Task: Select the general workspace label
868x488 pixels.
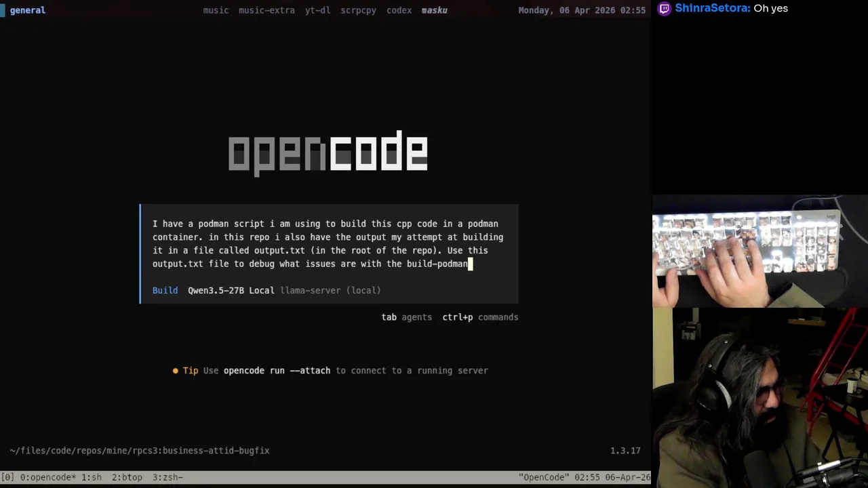Action: pyautogui.click(x=27, y=10)
